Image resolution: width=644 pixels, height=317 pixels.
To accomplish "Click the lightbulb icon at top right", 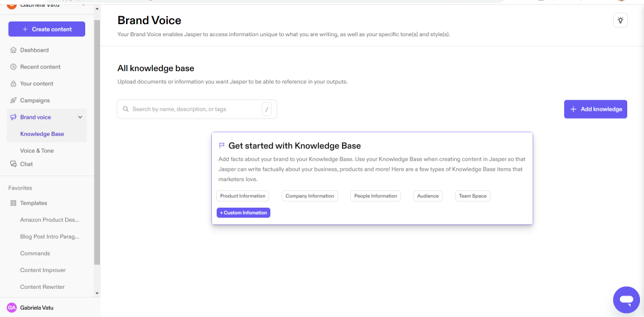I will (x=621, y=21).
